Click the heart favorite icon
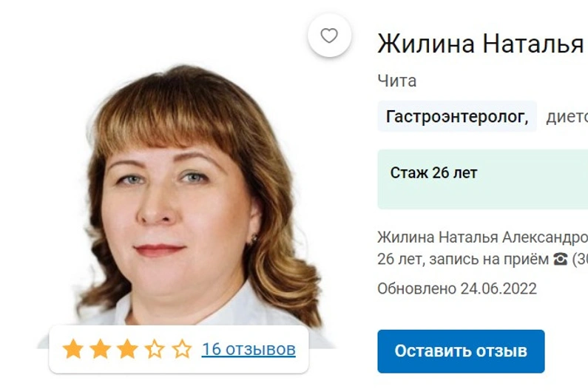The height and width of the screenshot is (392, 588). click(x=329, y=36)
